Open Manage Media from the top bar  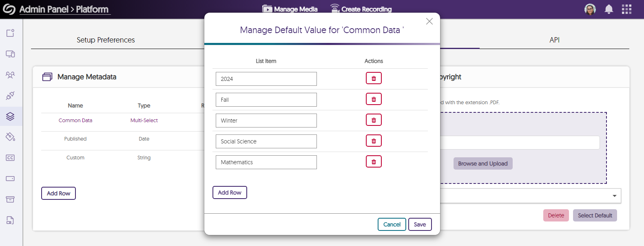pos(290,9)
